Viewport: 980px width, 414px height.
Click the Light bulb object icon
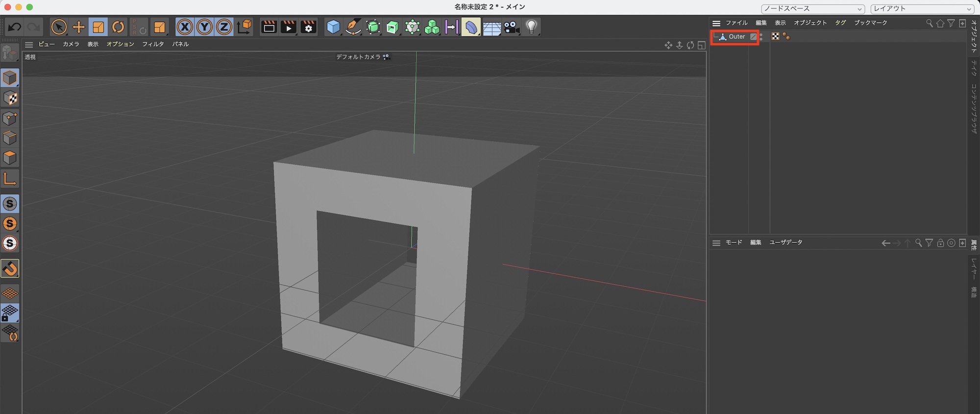pyautogui.click(x=531, y=27)
